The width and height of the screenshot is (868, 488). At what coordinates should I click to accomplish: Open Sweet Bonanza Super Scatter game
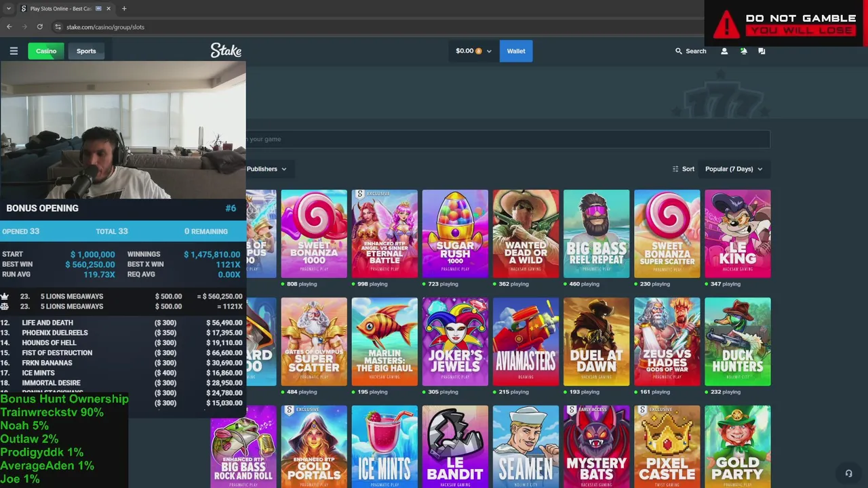point(667,234)
